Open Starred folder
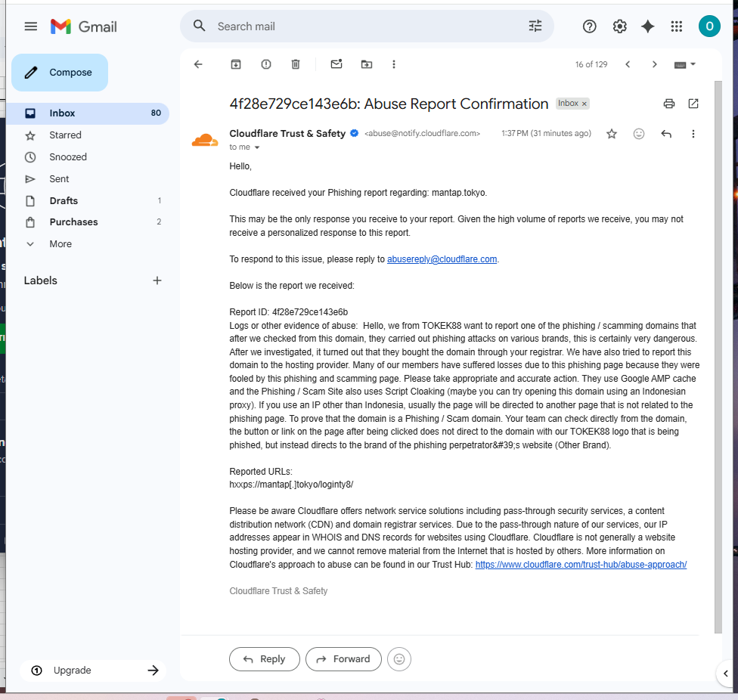Viewport: 738px width, 700px height. coord(66,135)
